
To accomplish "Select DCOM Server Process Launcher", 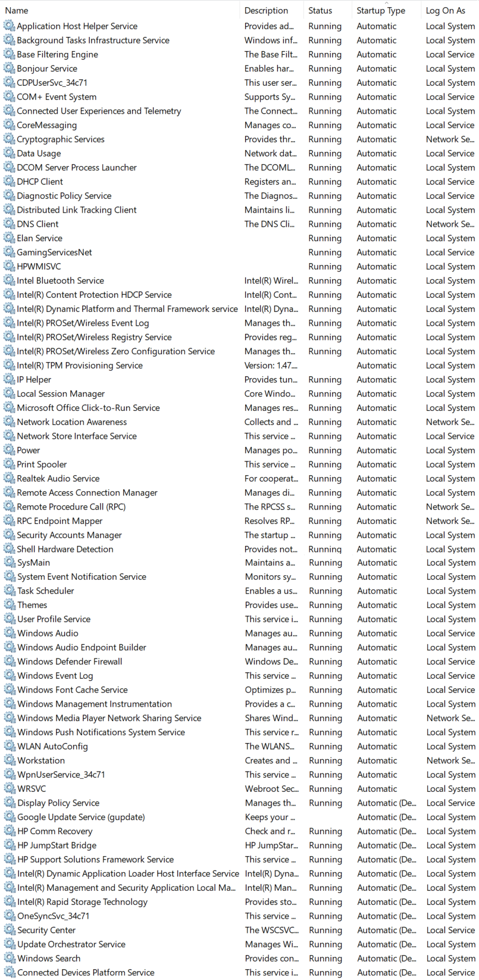I will coord(77,167).
